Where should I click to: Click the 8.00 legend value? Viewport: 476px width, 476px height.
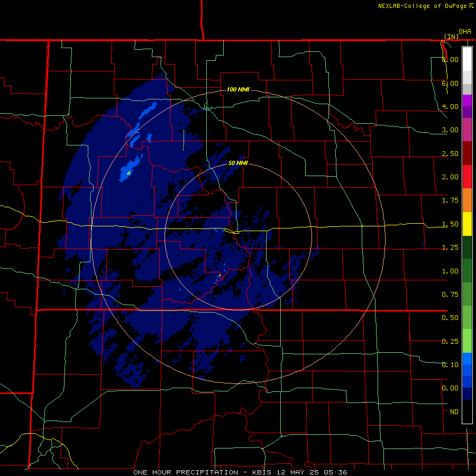click(x=450, y=59)
